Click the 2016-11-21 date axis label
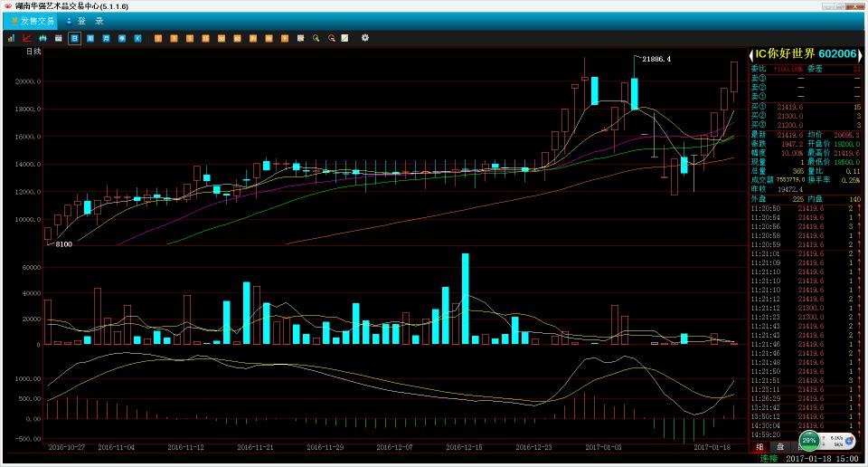The width and height of the screenshot is (868, 467). [255, 447]
